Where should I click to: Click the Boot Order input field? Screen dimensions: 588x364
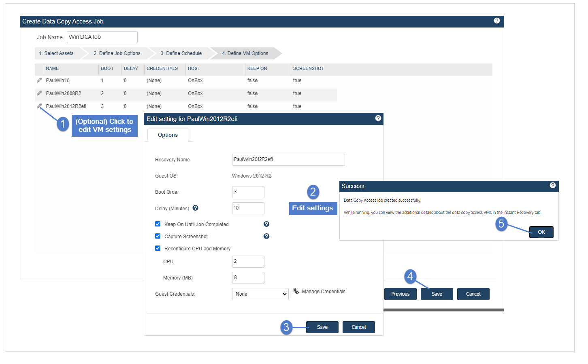(x=248, y=192)
